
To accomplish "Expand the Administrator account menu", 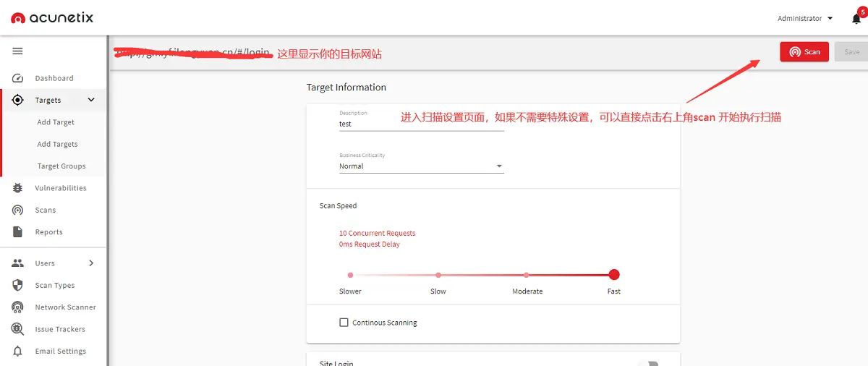I will [804, 19].
